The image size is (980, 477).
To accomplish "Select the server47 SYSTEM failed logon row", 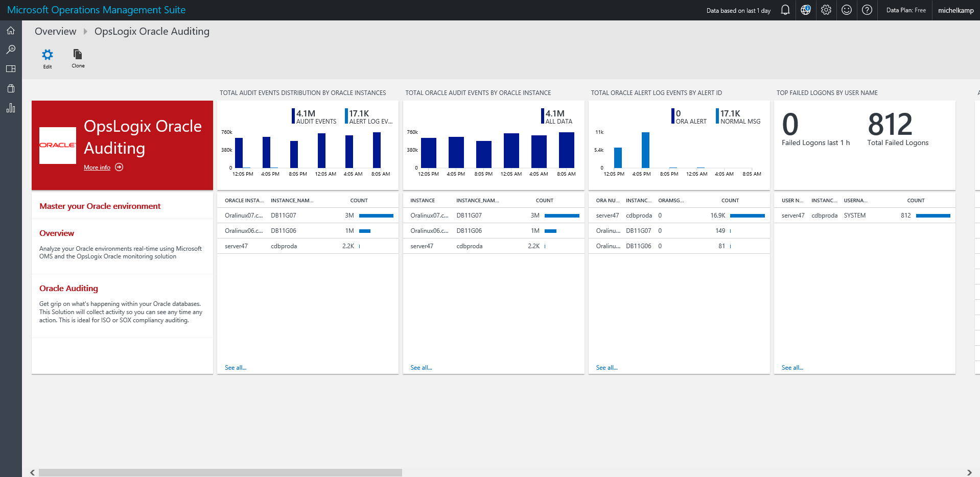I will [865, 216].
